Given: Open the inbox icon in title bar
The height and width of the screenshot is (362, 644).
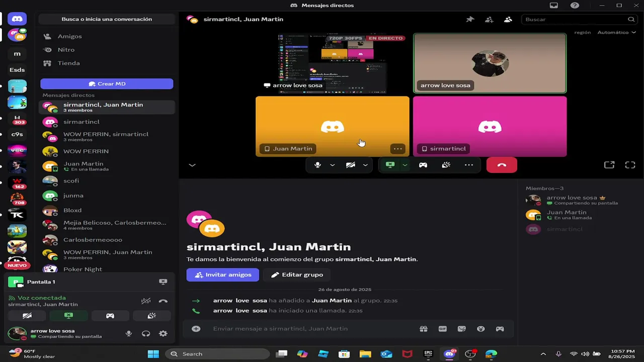Looking at the screenshot, I should click(554, 6).
